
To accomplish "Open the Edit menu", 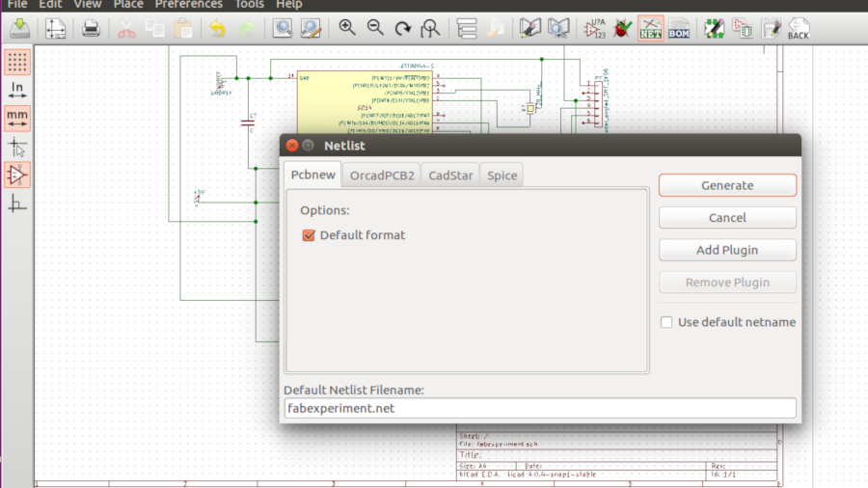I will pos(50,5).
